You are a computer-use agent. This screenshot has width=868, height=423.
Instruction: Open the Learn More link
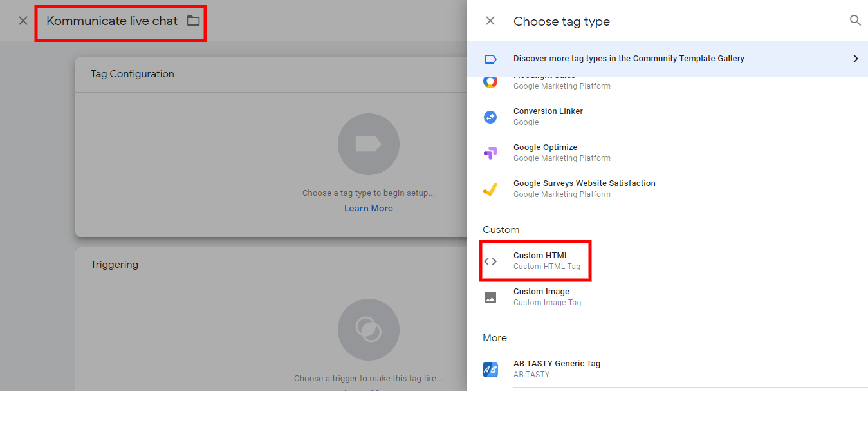pyautogui.click(x=368, y=207)
